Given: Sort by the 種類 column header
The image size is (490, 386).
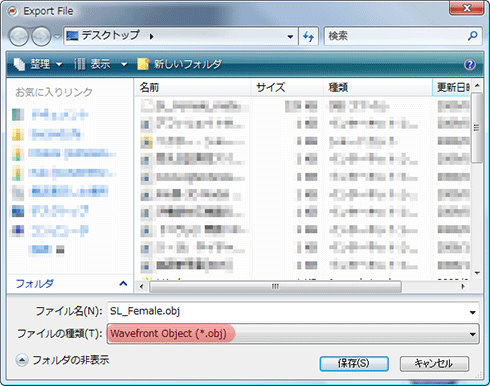Looking at the screenshot, I should [x=377, y=88].
